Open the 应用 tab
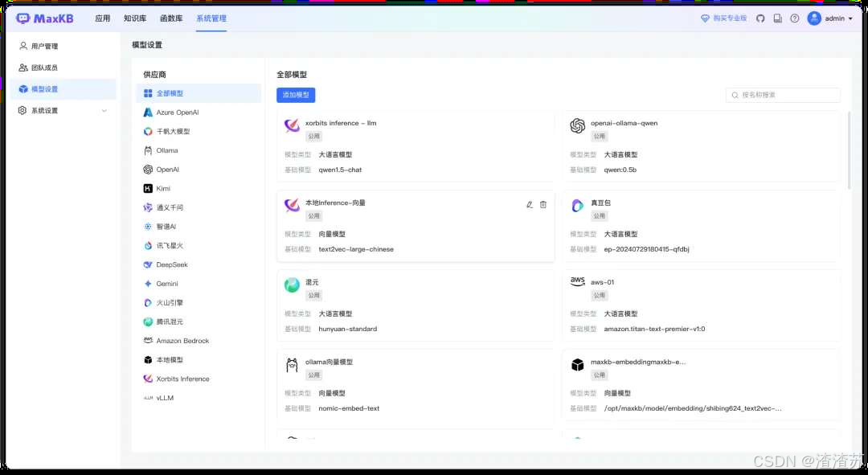Screen dimensions: 868x475 [102, 18]
